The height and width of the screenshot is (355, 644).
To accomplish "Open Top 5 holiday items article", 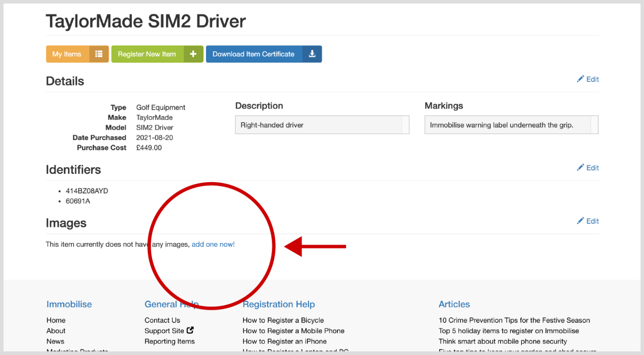I will pyautogui.click(x=509, y=331).
